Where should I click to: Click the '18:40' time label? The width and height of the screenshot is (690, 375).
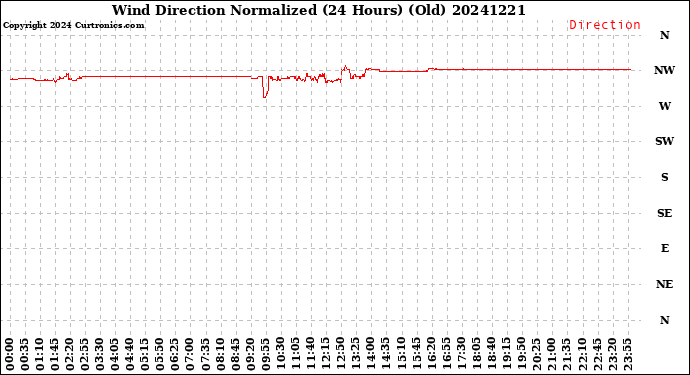click(491, 354)
